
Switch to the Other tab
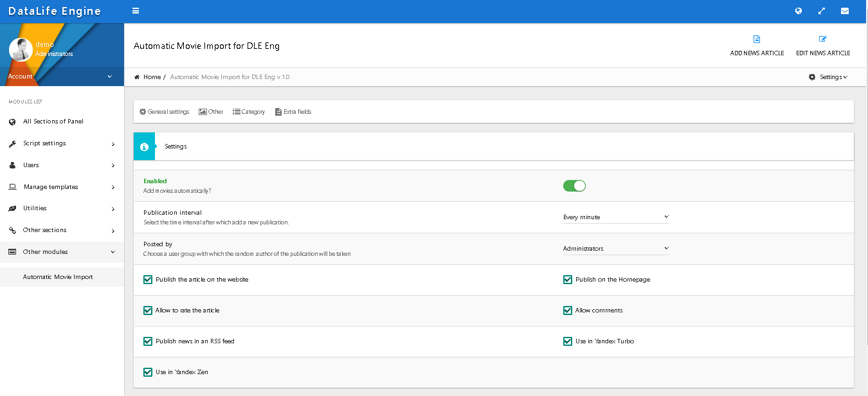click(211, 112)
